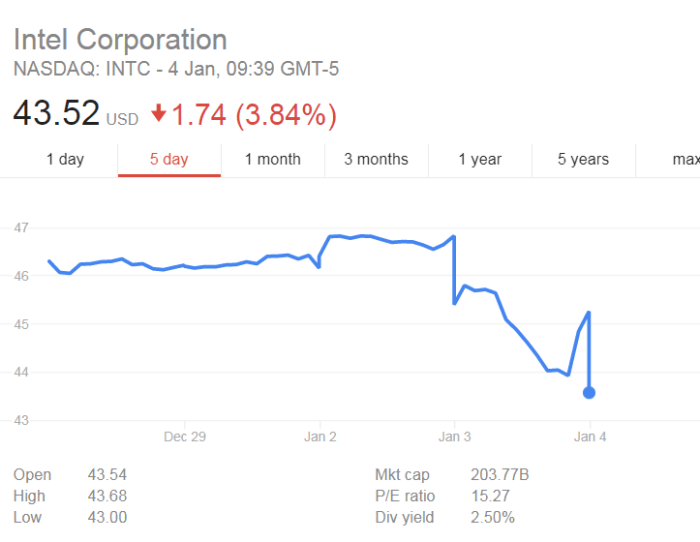Click the Mkt cap value 203.77B
The height and width of the screenshot is (542, 700).
[x=498, y=475]
